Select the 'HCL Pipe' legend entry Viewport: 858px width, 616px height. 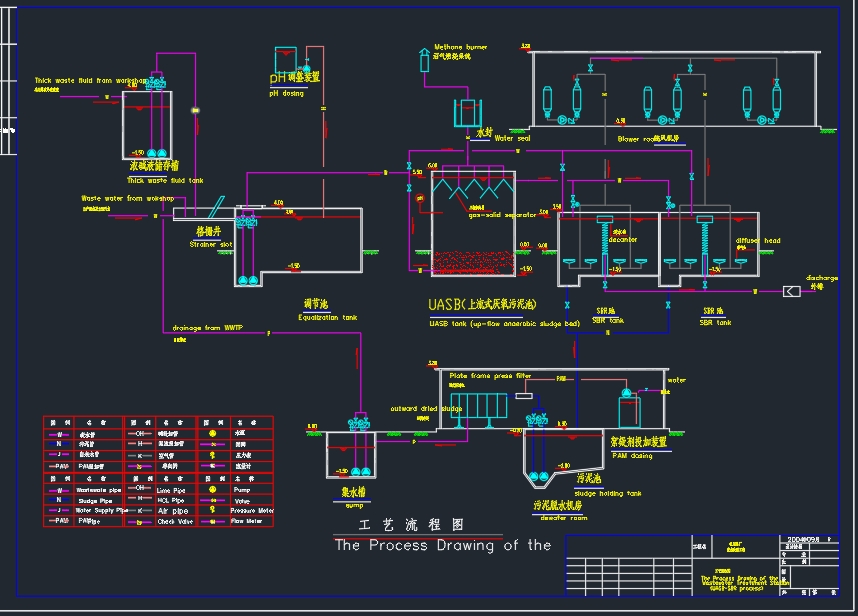tap(171, 501)
